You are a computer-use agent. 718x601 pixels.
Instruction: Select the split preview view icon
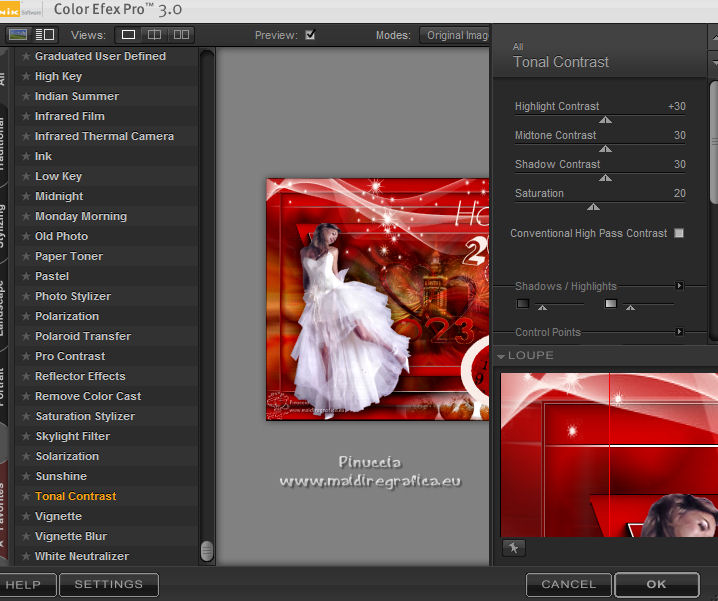[155, 35]
